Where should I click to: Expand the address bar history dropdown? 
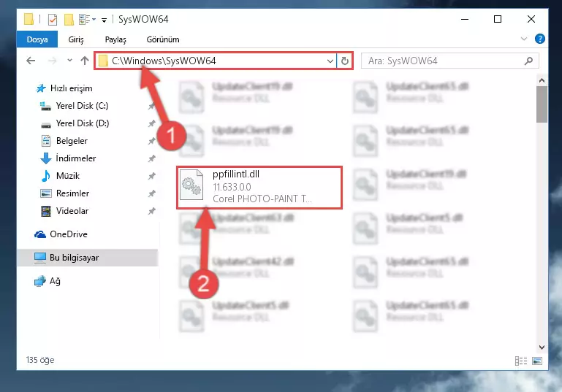pos(330,61)
